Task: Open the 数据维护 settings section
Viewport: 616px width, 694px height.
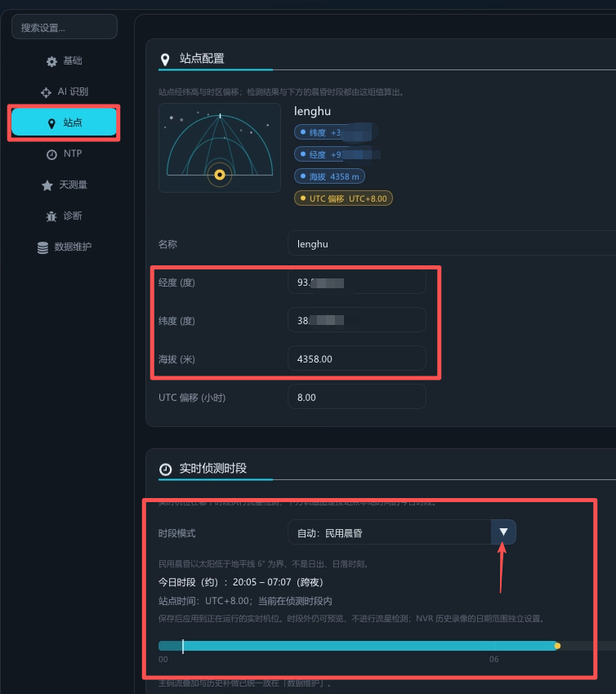Action: coord(65,247)
